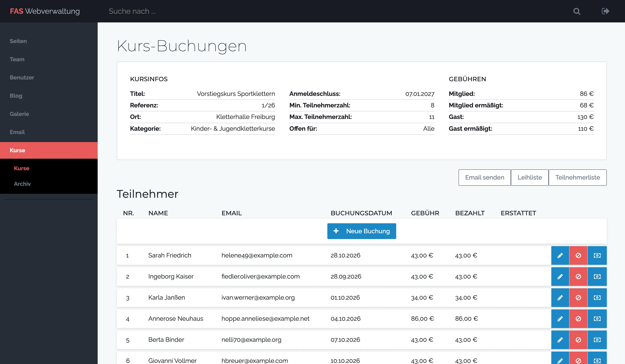This screenshot has height=364, width=625.
Task: Click booking date 07.10.2026
Action: click(x=345, y=340)
